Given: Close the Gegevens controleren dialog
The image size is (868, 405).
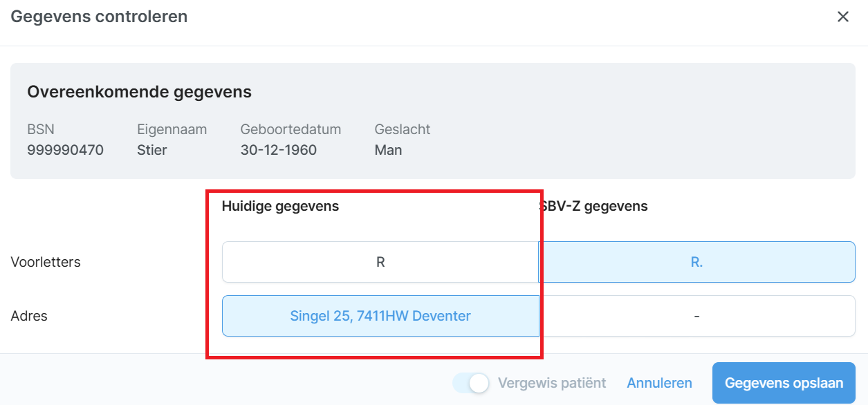Looking at the screenshot, I should (x=842, y=17).
